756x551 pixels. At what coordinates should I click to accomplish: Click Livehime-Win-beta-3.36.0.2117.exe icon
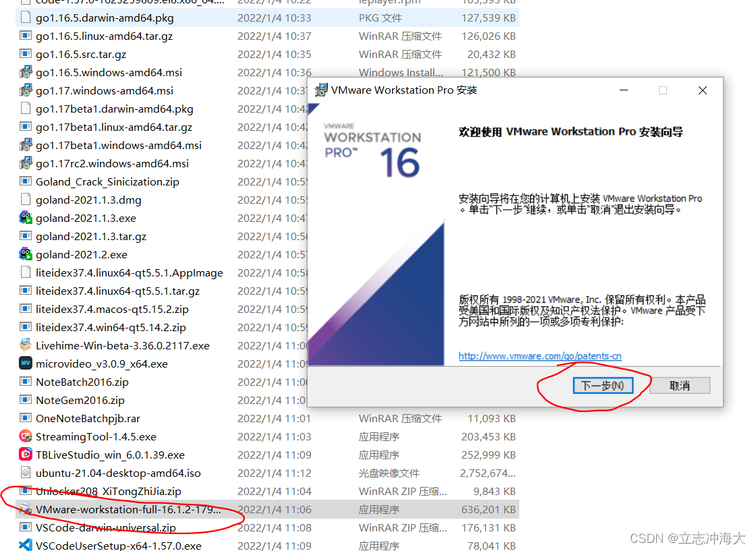[26, 345]
